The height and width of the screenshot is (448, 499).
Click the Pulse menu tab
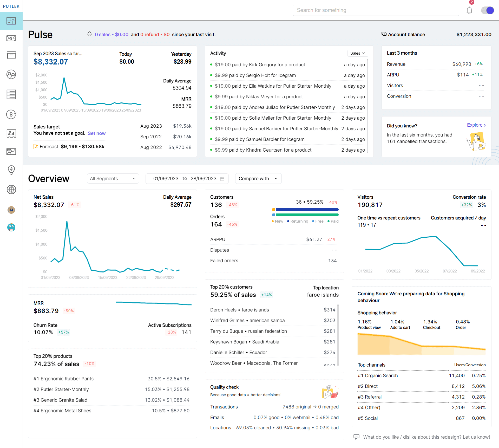tap(11, 21)
